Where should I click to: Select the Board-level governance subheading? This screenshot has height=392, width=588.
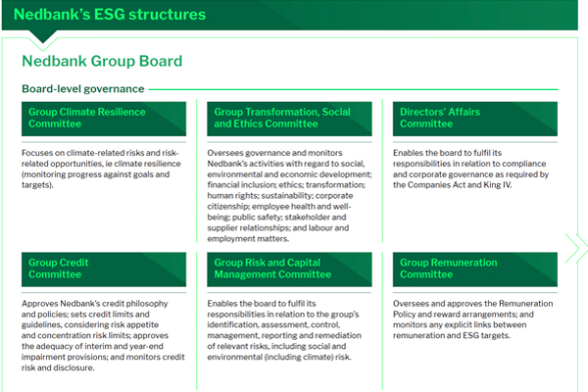(x=83, y=89)
